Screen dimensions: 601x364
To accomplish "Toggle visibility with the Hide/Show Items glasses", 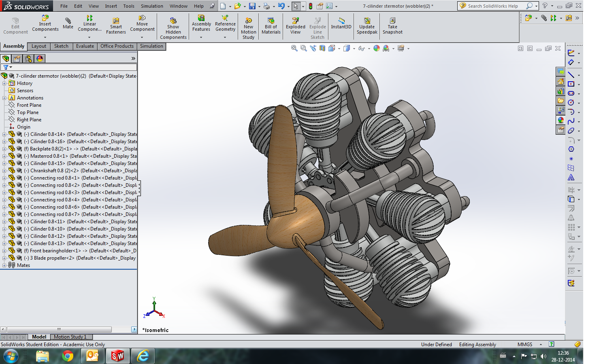I will tap(361, 48).
